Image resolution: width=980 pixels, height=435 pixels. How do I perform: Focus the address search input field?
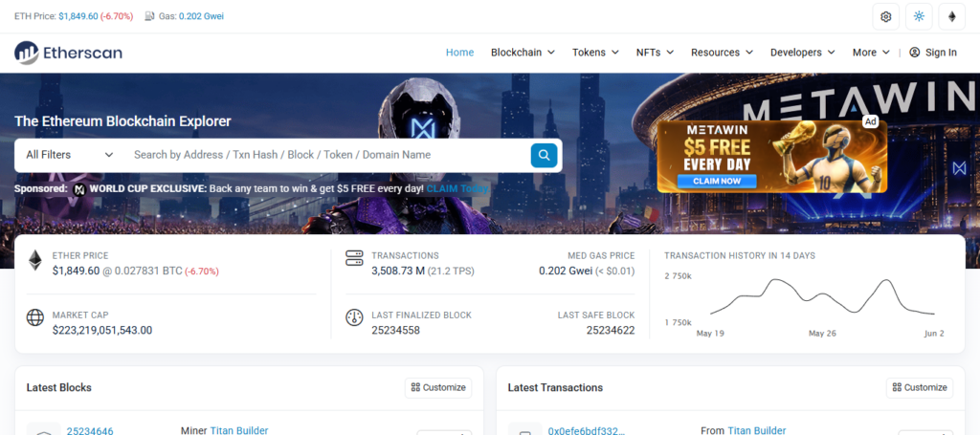328,155
